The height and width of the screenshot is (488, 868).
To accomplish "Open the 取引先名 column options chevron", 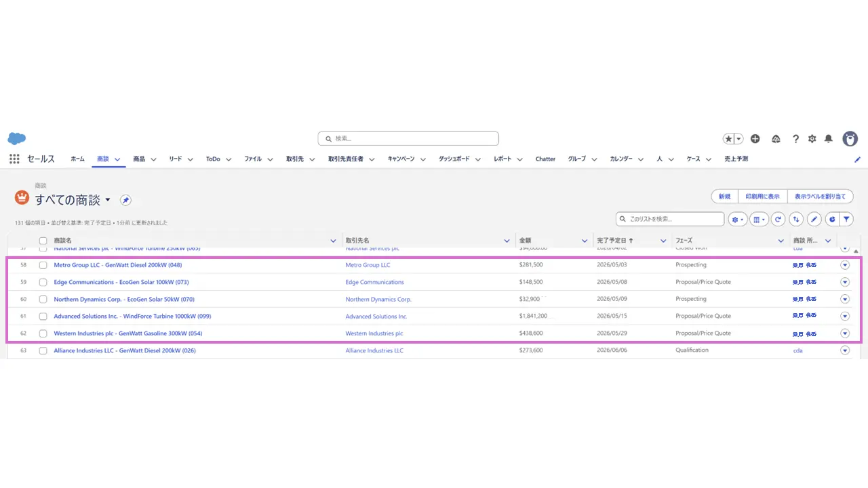I will 507,241.
